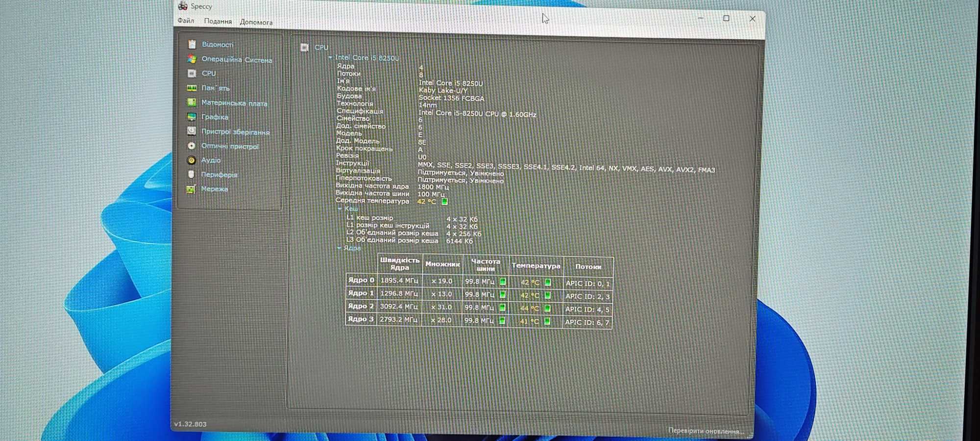Viewport: 980px width, 441px height.
Task: Select the Мережа network icon
Action: tap(191, 189)
